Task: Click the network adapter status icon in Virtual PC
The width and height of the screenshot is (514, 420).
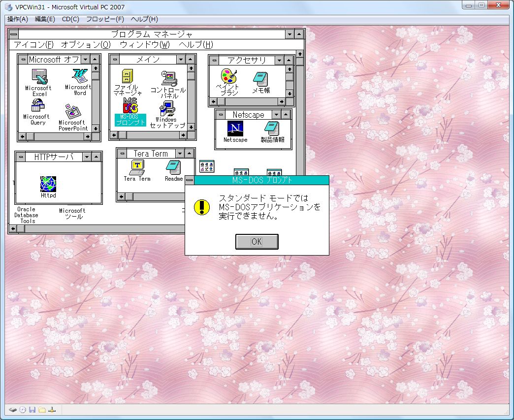Action: [x=52, y=410]
